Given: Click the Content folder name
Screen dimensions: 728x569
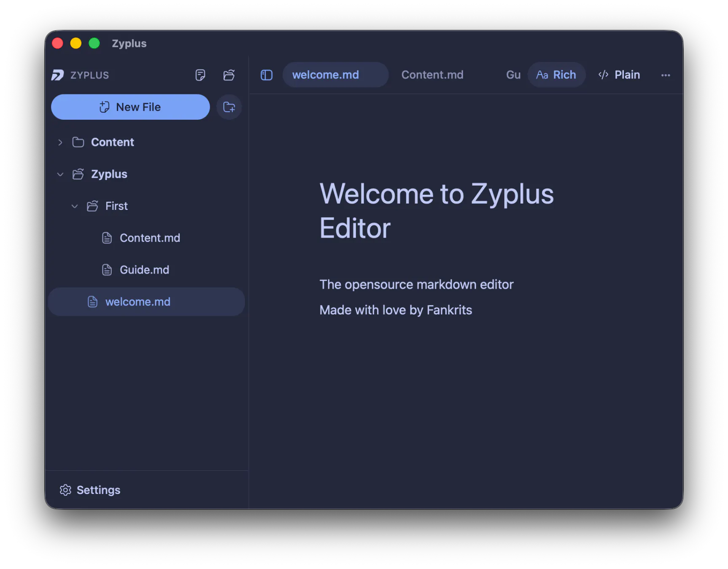Looking at the screenshot, I should coord(113,142).
